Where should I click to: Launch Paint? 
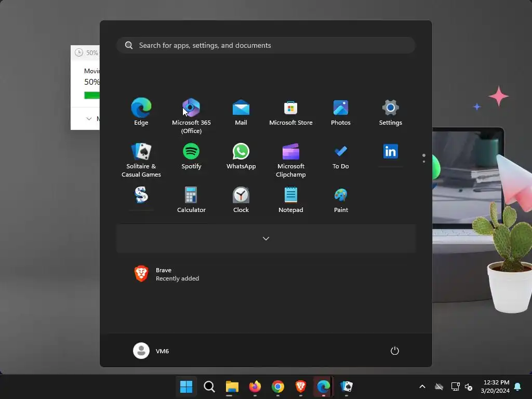click(x=341, y=199)
